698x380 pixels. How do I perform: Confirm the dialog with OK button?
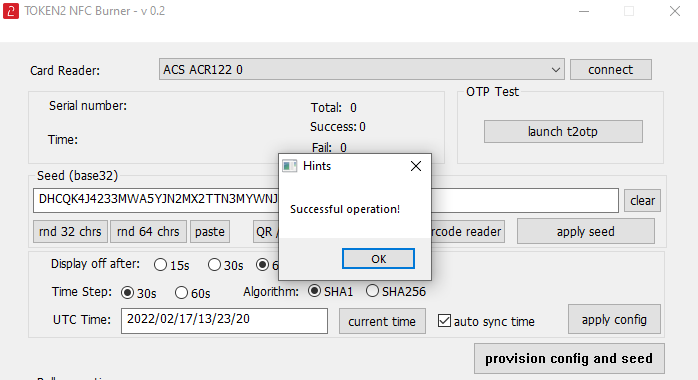tap(378, 259)
